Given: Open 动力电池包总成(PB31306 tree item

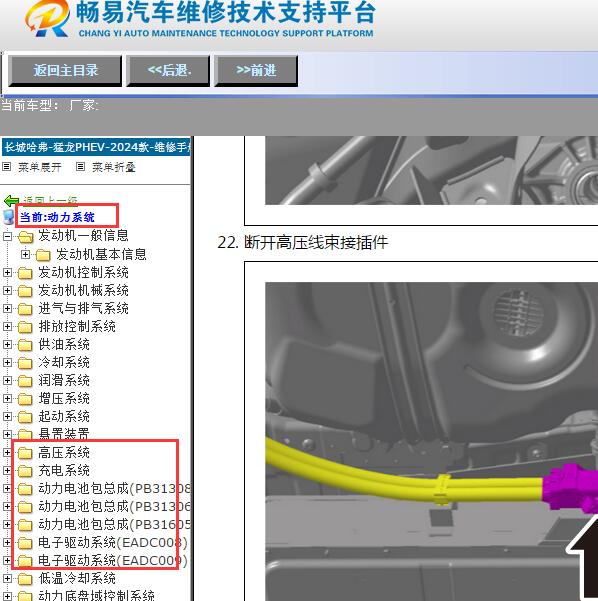Looking at the screenshot, I should (x=114, y=507).
